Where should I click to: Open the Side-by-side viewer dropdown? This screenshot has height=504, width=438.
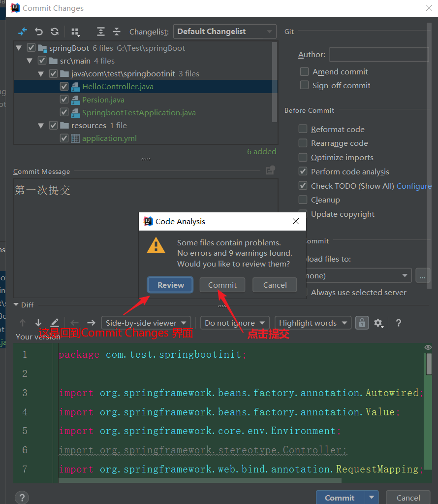(146, 323)
